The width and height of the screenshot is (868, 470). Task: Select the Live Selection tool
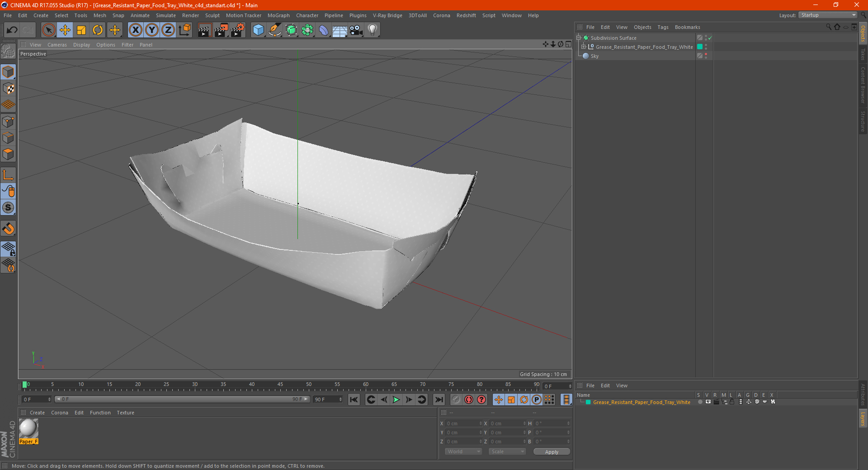[48, 30]
